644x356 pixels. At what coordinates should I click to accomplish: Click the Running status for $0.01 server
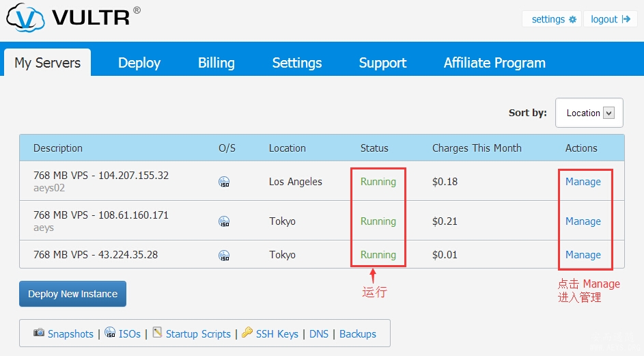378,255
